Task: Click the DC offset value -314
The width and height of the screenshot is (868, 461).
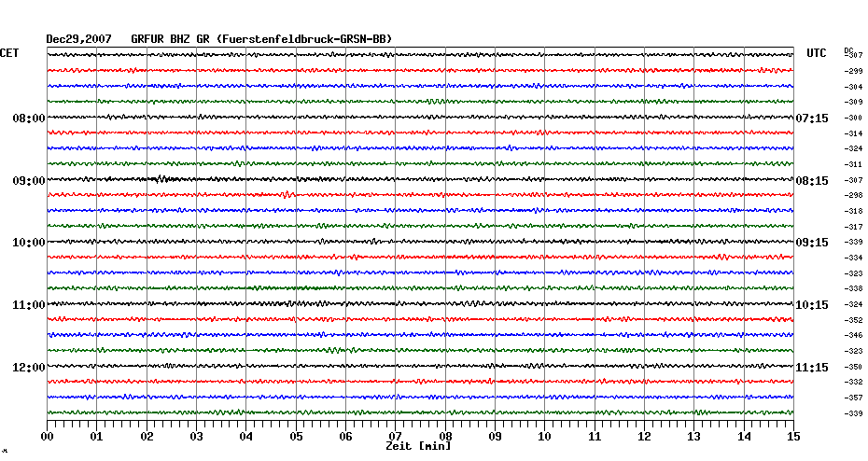Action: tap(854, 134)
